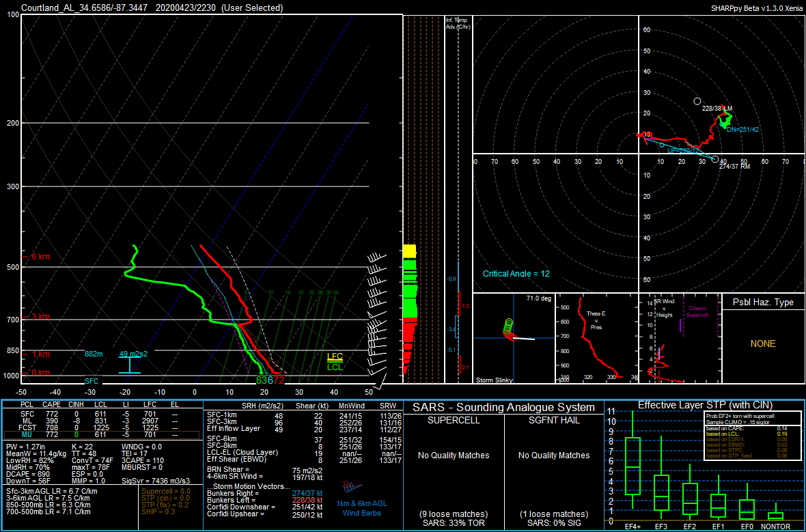The image size is (806, 532).
Task: Click the "WNDG = 0.0" value
Action: [x=141, y=447]
